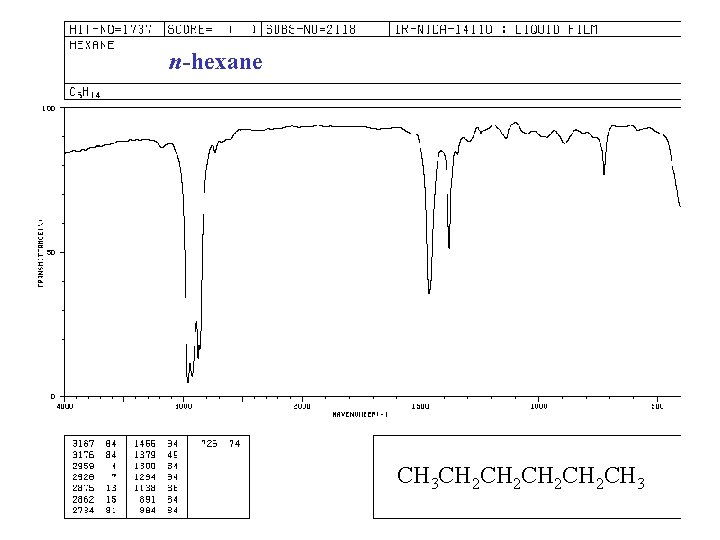
Task: Click the 3000 label on the wavenumber axis
Action: tap(184, 406)
